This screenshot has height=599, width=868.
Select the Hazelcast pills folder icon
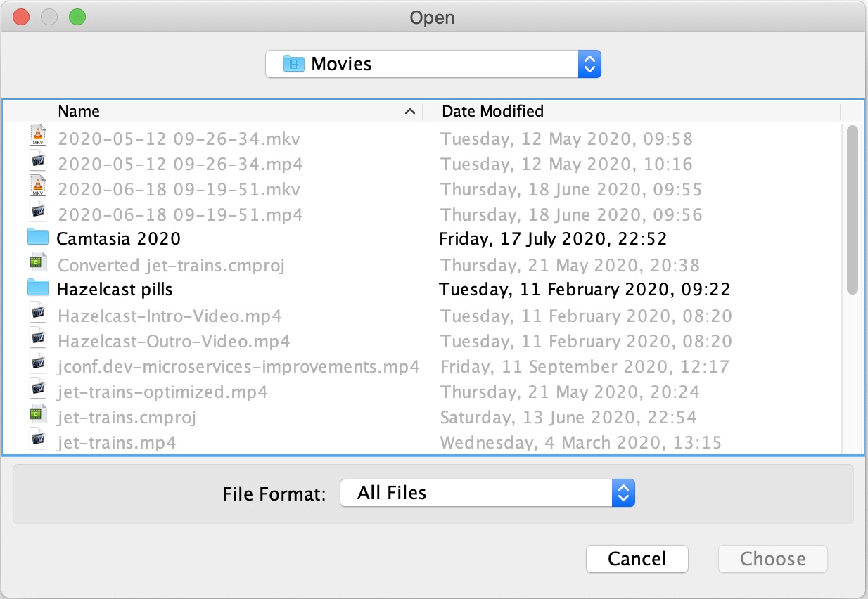click(38, 289)
